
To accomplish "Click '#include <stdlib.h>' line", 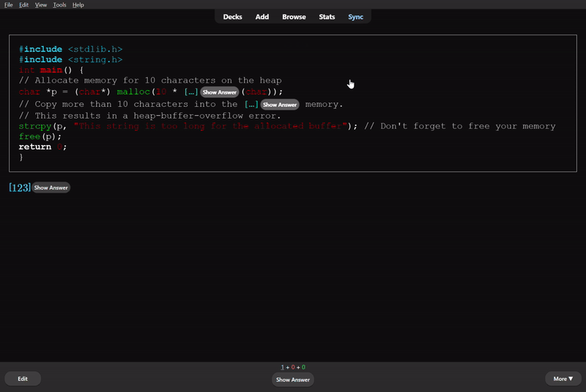I will (70, 49).
